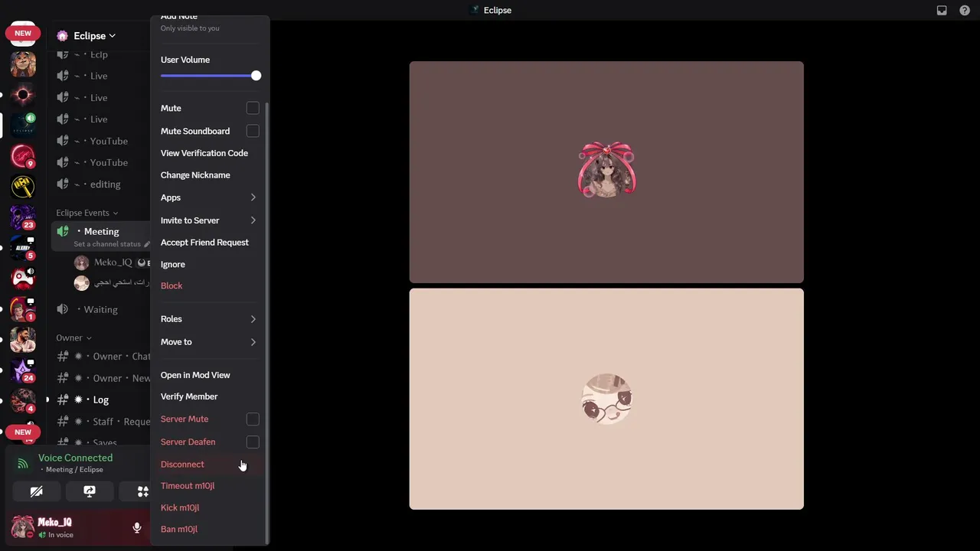Image resolution: width=980 pixels, height=551 pixels.
Task: Open the server icon with 23 badge
Action: tap(23, 217)
